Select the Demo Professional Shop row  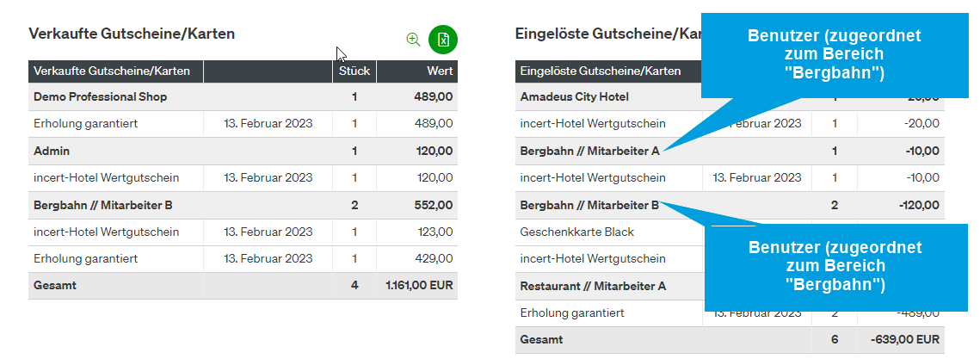click(x=243, y=97)
